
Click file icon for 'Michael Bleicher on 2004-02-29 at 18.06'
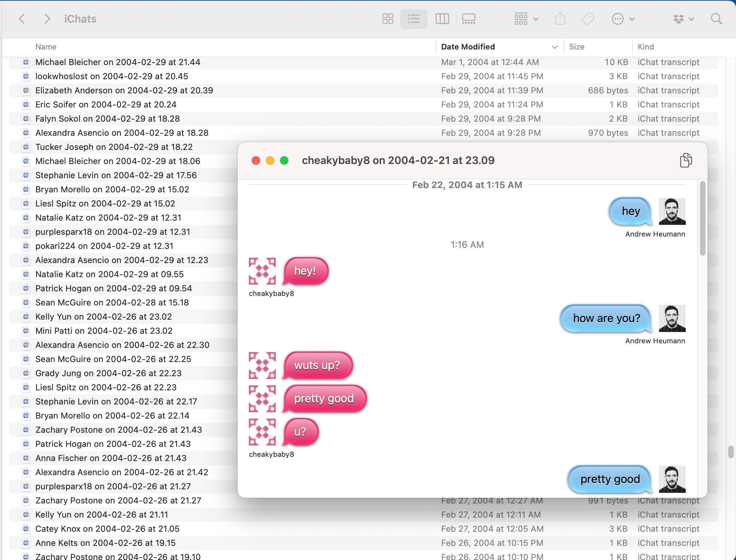coord(25,161)
